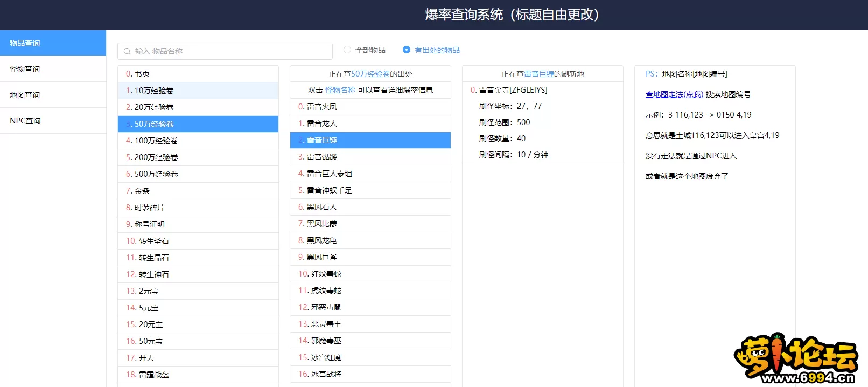This screenshot has height=387, width=868.
Task: Select 9. 称号证明 in the item list
Action: pyautogui.click(x=198, y=224)
